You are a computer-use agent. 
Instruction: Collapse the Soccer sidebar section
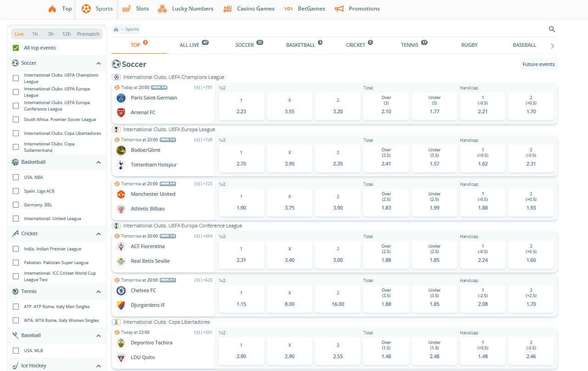point(98,63)
